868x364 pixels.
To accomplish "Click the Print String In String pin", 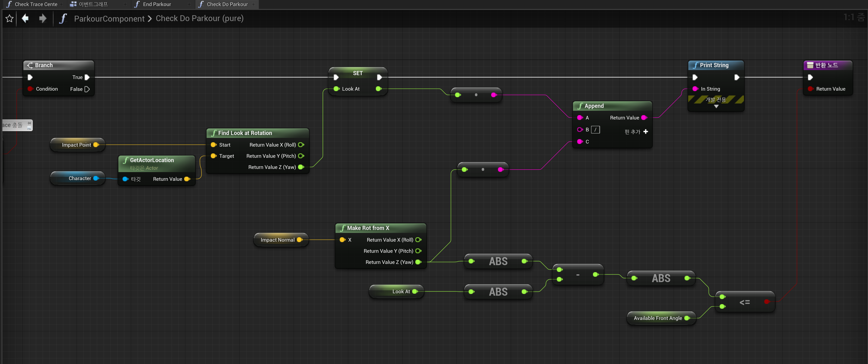I will click(695, 89).
